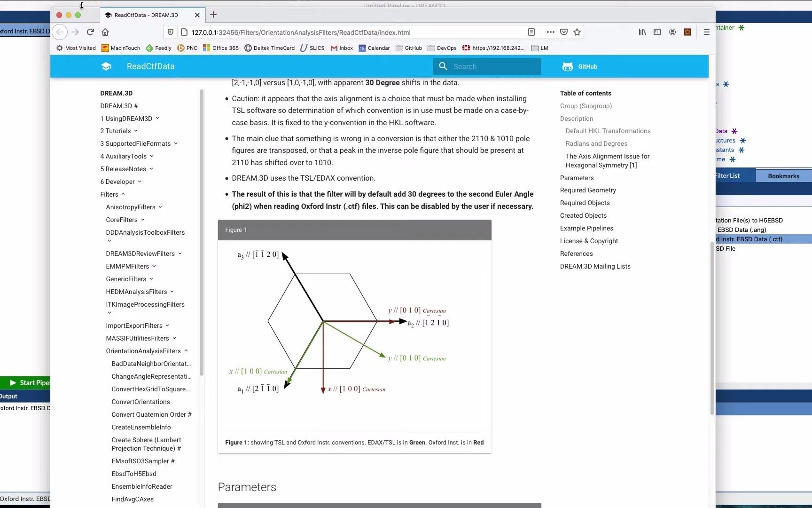Reload the page with the browser refresh icon
The width and height of the screenshot is (812, 508).
[90, 32]
